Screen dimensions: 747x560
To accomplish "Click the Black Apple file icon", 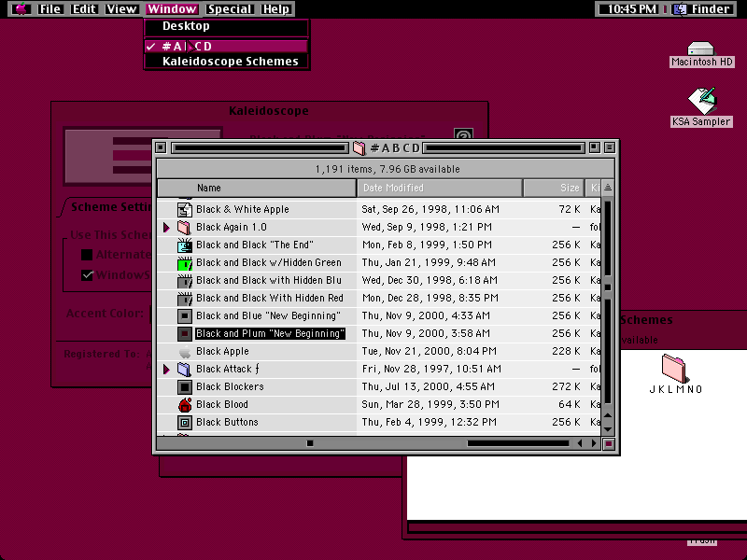I will 185,352.
